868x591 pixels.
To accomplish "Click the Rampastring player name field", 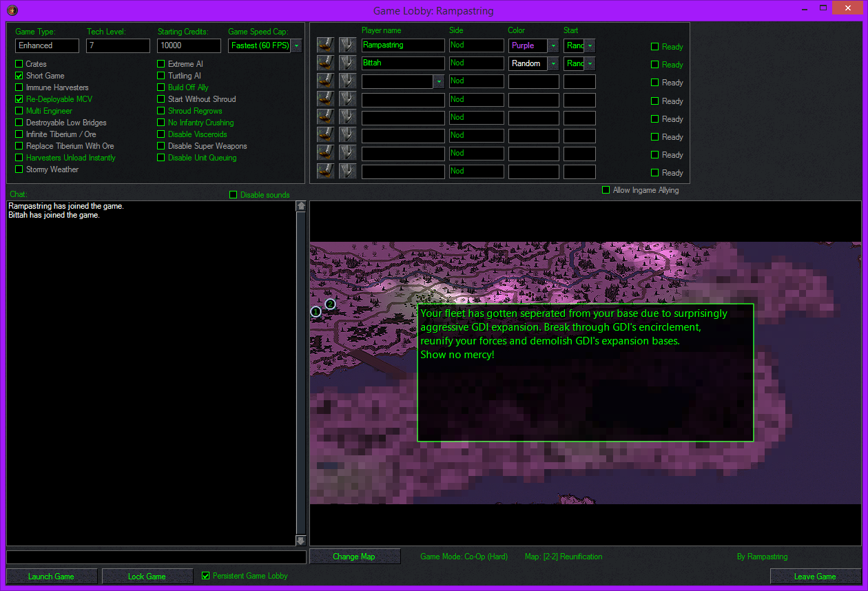I will (x=403, y=45).
